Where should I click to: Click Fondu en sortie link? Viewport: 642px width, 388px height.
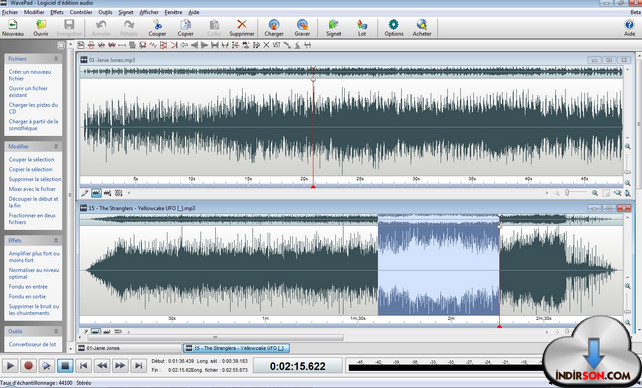tap(27, 297)
